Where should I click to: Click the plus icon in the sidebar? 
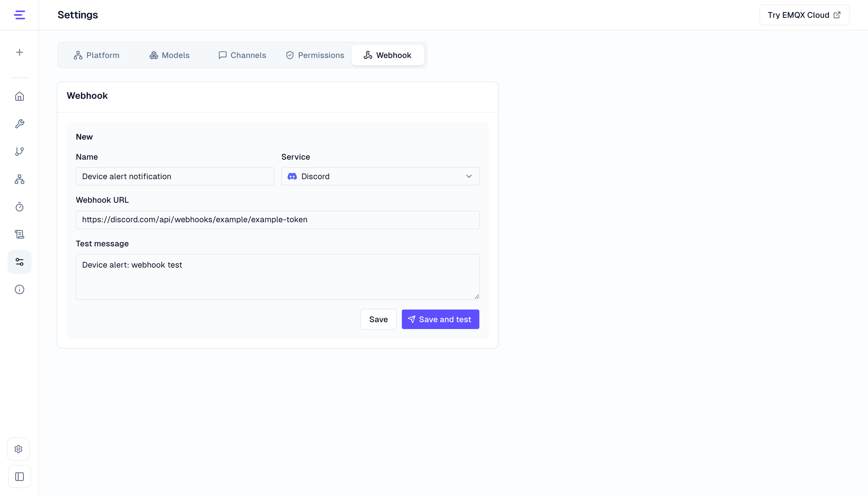pyautogui.click(x=19, y=52)
